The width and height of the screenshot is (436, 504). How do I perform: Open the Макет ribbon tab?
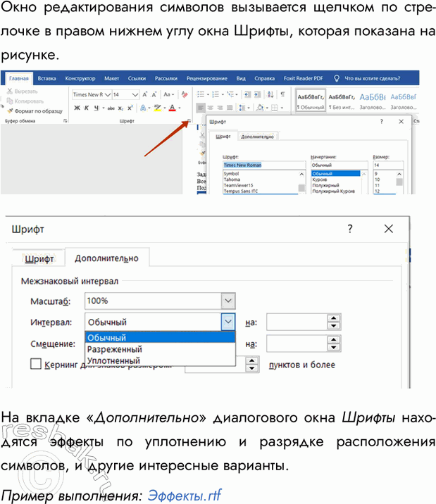point(111,78)
